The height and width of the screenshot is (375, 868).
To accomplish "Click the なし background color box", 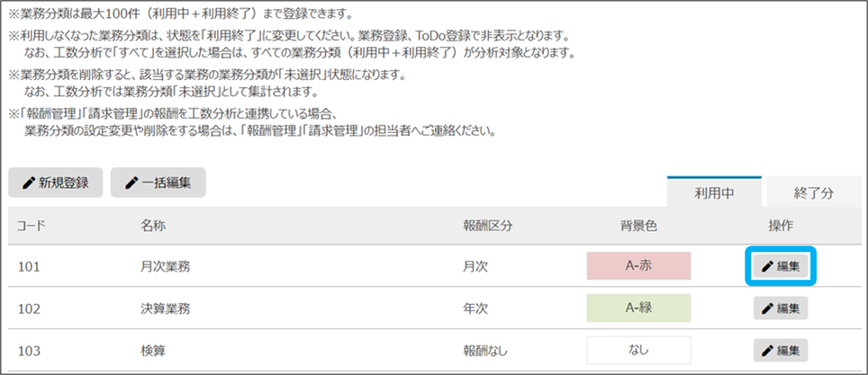I will click(x=637, y=350).
